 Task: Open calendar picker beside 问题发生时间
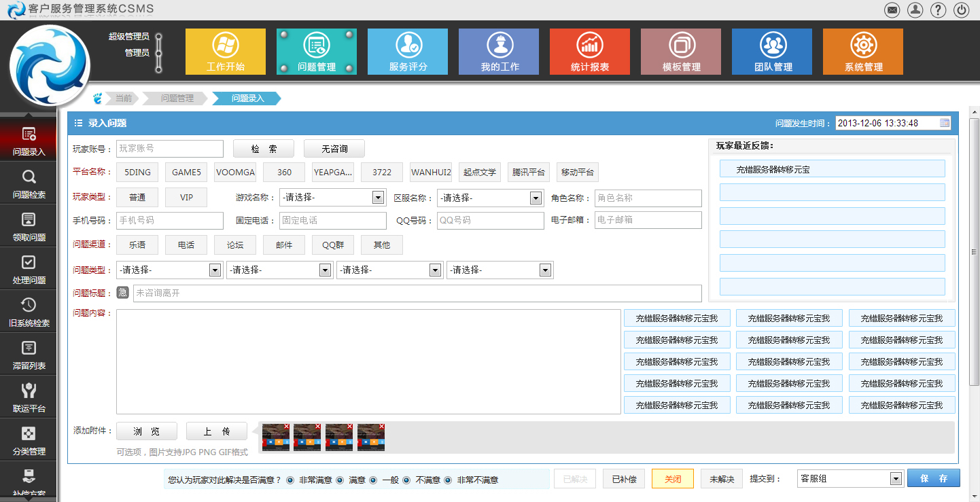(x=945, y=123)
